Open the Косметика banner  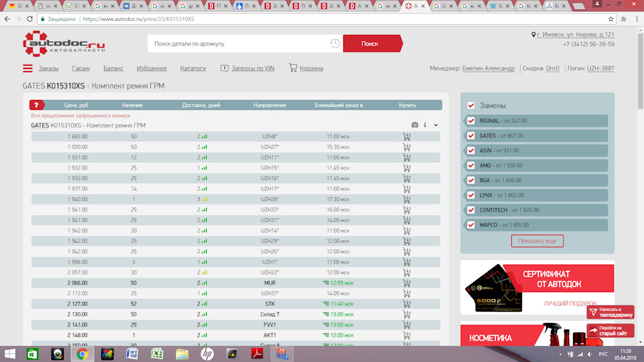pos(537,334)
